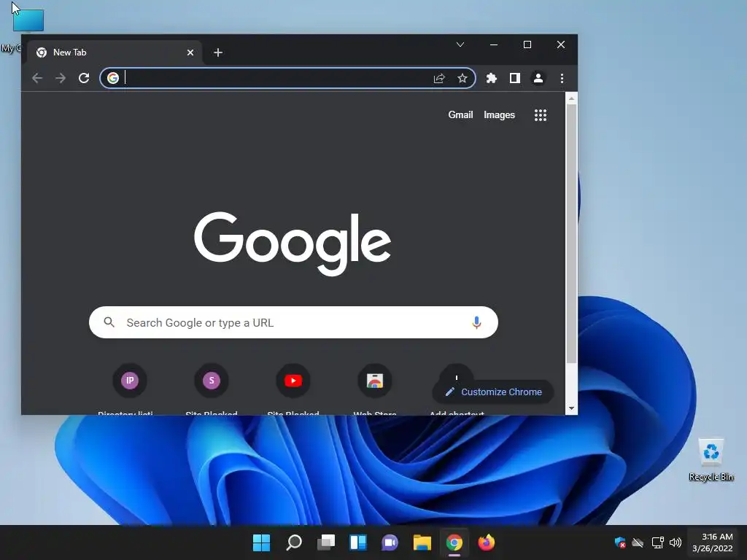Image resolution: width=747 pixels, height=560 pixels.
Task: Launch Firefox from the taskbar
Action: click(x=487, y=542)
